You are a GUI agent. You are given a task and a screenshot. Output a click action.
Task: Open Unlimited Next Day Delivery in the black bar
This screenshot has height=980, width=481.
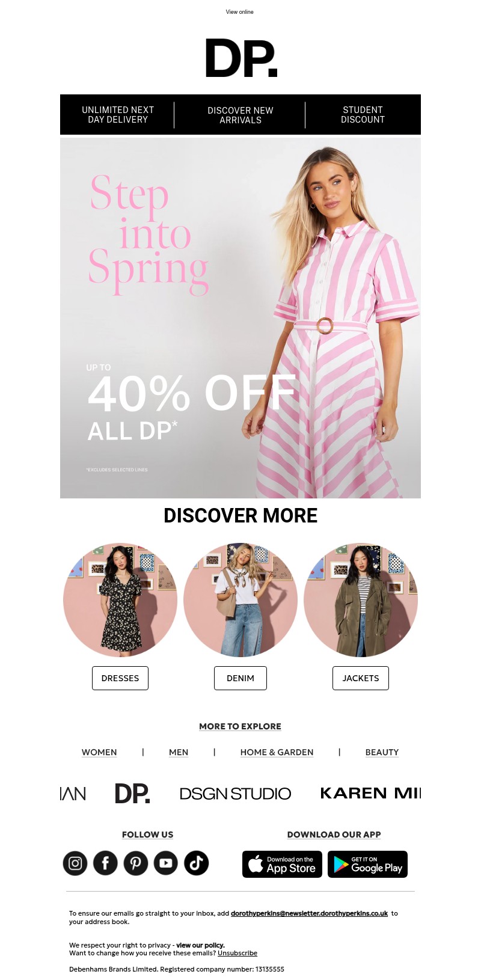pos(118,115)
